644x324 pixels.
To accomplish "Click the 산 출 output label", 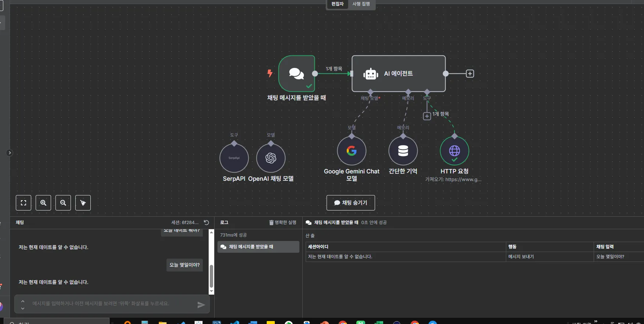I will [x=310, y=235].
